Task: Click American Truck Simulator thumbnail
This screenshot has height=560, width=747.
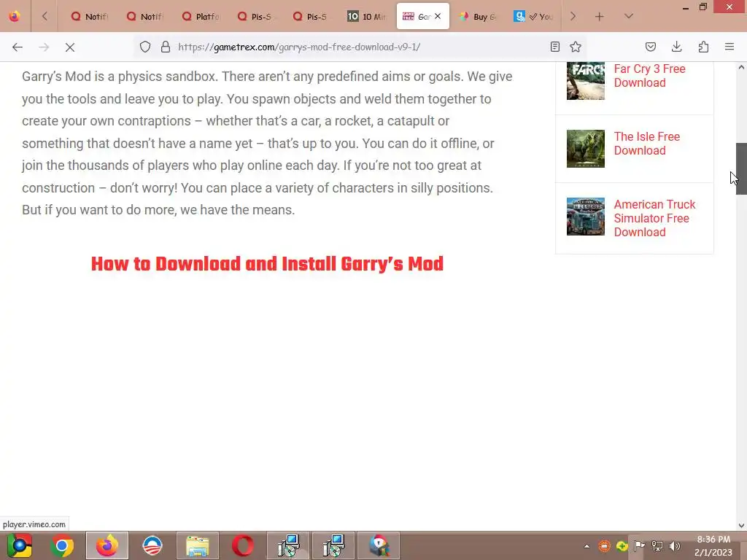Action: point(586,217)
